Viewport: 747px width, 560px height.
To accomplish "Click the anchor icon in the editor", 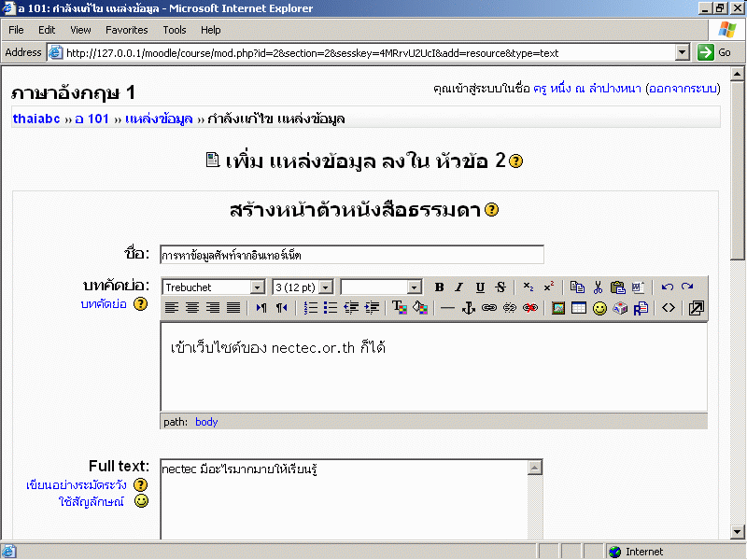I will click(x=469, y=308).
